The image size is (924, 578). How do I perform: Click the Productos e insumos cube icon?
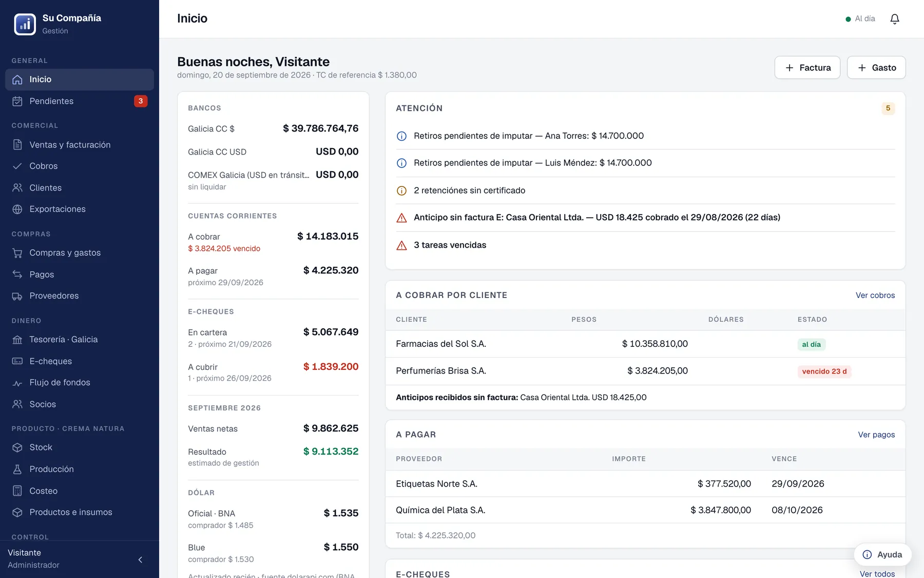17,512
